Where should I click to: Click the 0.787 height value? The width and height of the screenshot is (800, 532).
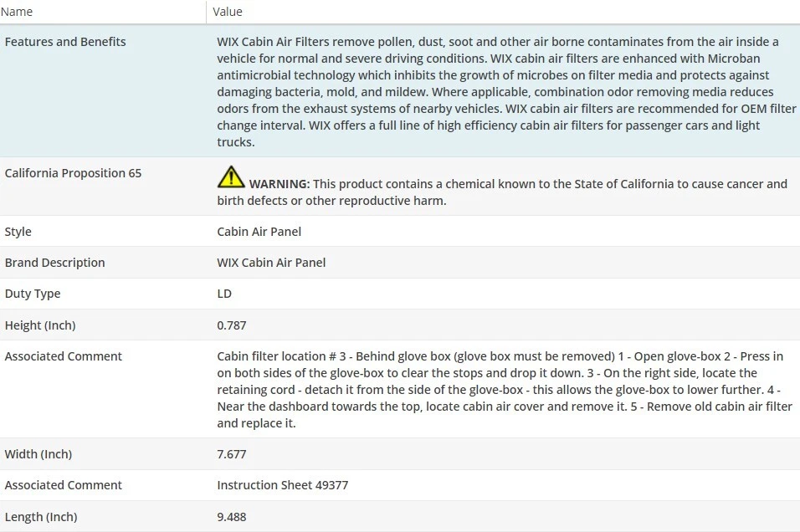(232, 325)
